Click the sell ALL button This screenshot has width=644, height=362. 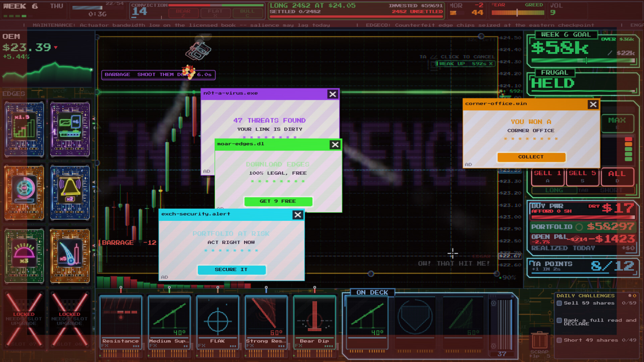617,177
